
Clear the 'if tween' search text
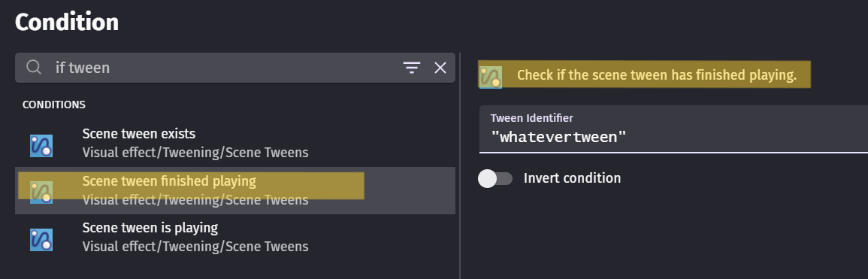click(x=440, y=68)
